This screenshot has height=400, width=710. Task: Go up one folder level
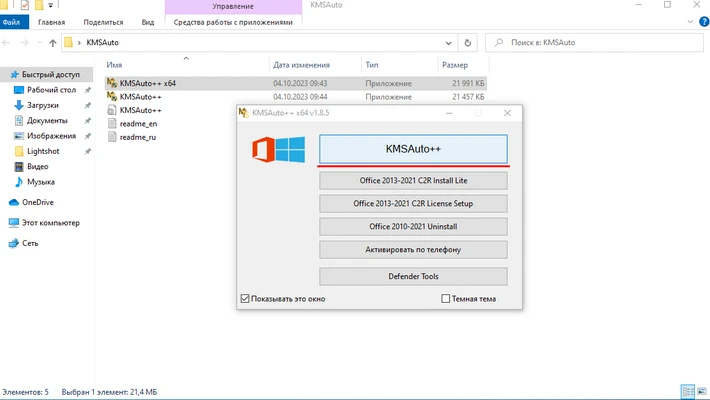pyautogui.click(x=53, y=43)
